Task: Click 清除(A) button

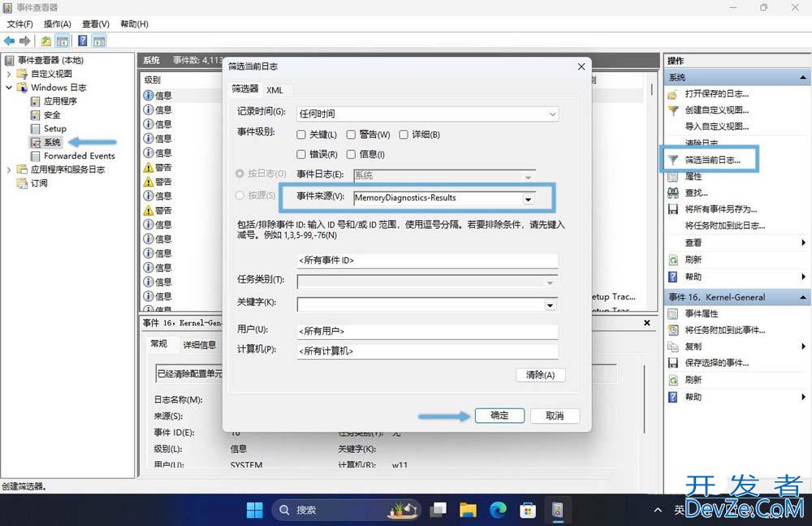Action: point(540,375)
